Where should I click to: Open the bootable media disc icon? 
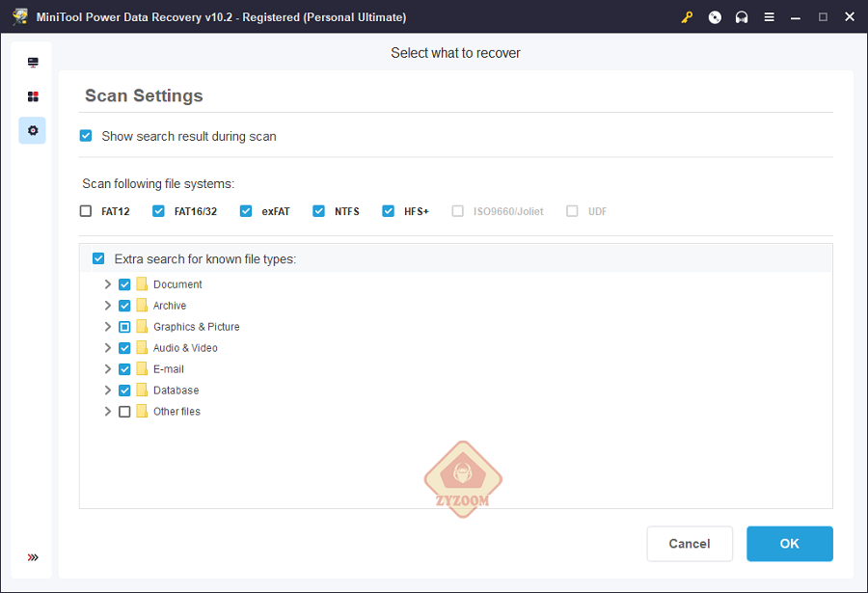[715, 17]
